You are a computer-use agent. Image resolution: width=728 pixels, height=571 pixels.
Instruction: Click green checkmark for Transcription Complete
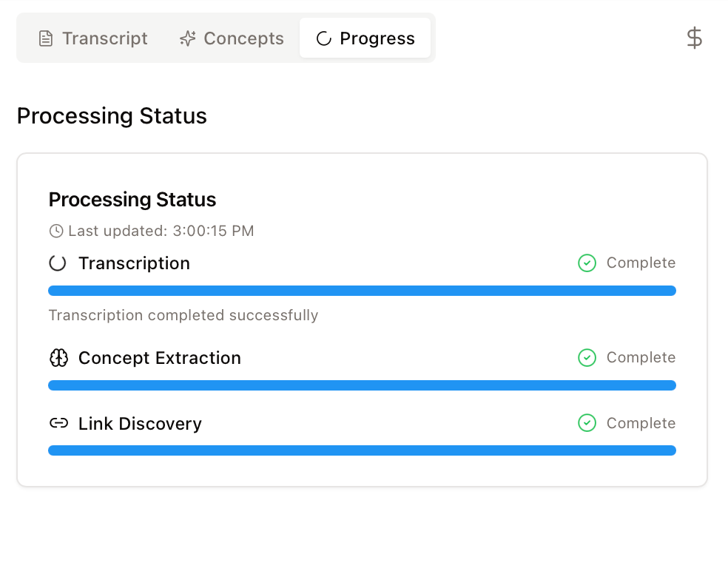pyautogui.click(x=587, y=263)
